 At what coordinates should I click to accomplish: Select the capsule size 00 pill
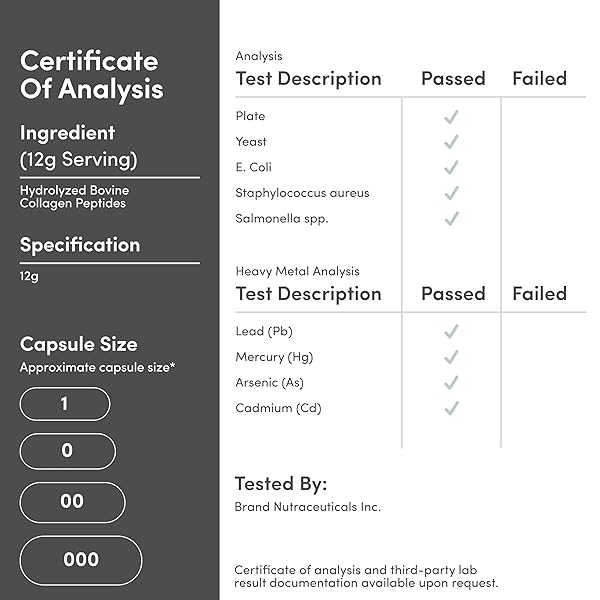click(72, 502)
